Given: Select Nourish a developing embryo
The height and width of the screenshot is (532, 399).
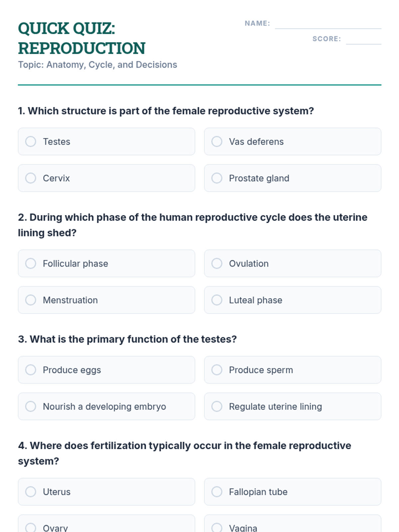Looking at the screenshot, I should [106, 406].
